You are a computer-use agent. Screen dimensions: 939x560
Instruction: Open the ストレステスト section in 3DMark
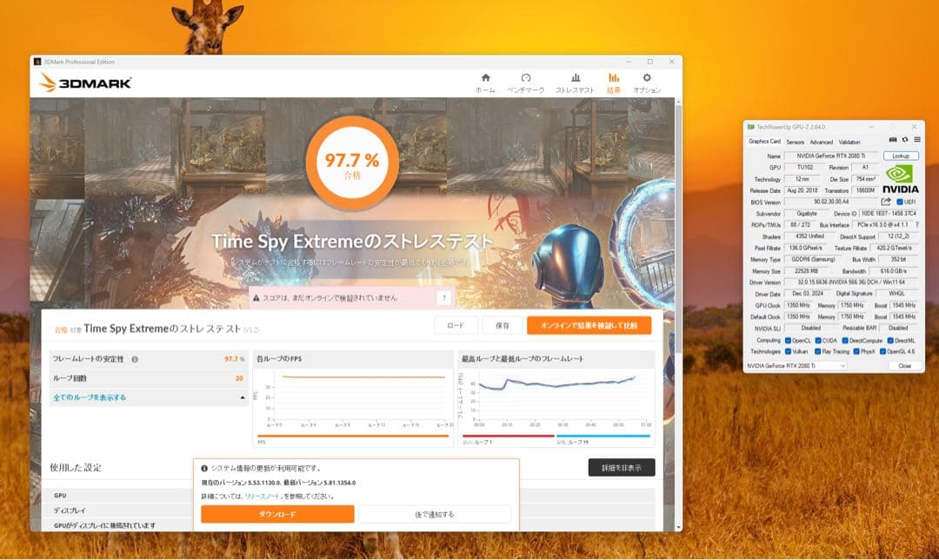pos(575,83)
